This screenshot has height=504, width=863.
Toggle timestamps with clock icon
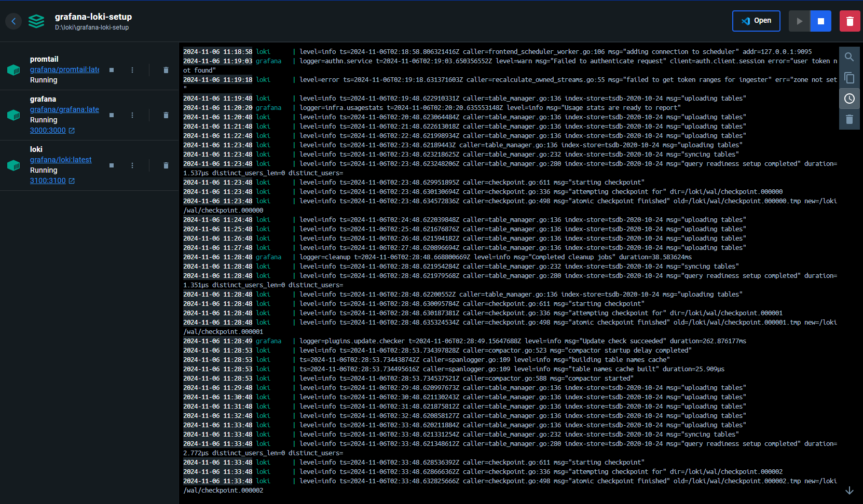coord(850,99)
